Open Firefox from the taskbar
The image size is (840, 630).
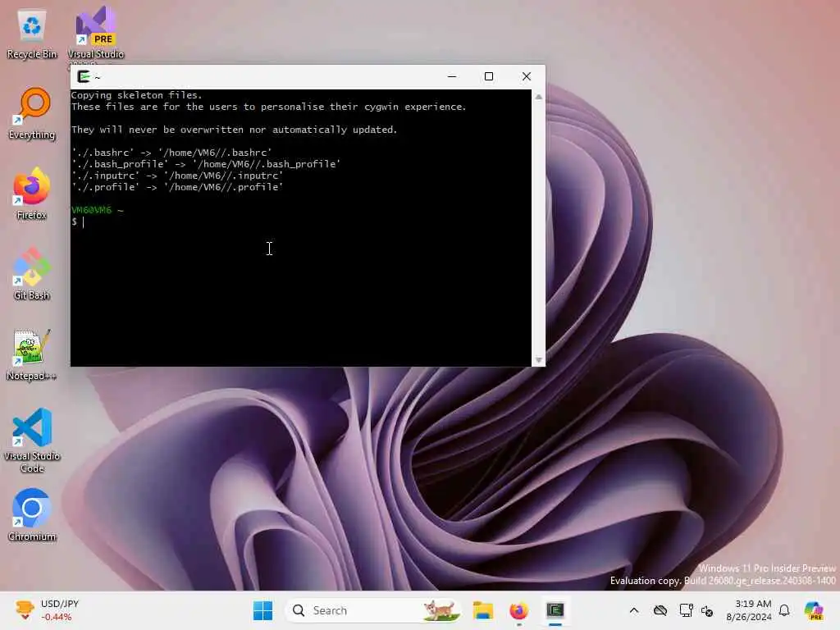[x=518, y=610]
